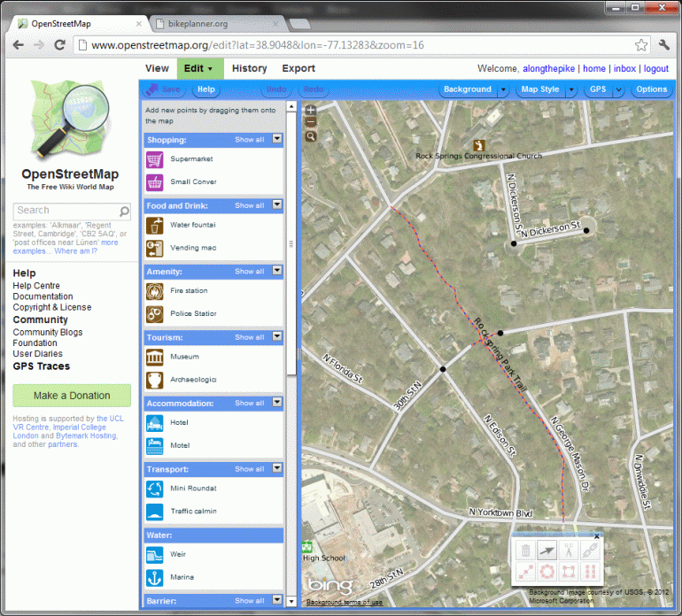Collapse the Transport category
Screen dimensions: 682x616
point(276,468)
